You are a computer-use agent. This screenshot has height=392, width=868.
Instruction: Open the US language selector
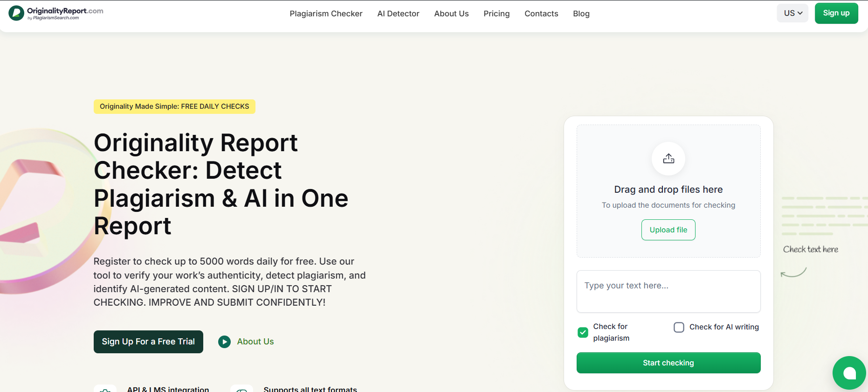coord(792,13)
